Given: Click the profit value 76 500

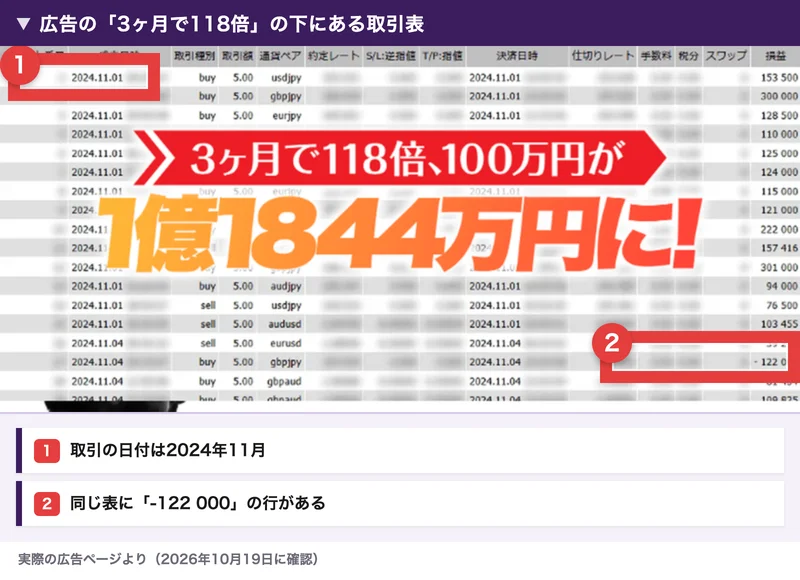Looking at the screenshot, I should click(782, 305).
